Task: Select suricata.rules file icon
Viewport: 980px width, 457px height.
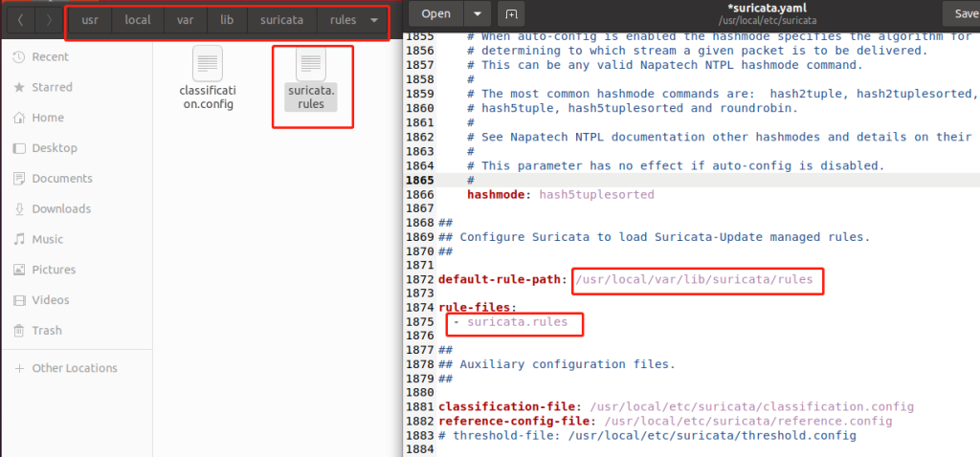Action: click(x=311, y=63)
